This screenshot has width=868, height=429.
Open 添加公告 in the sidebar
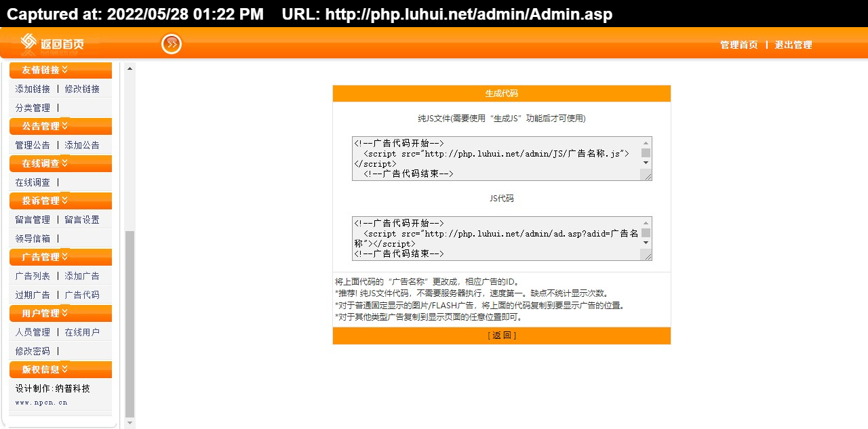82,145
